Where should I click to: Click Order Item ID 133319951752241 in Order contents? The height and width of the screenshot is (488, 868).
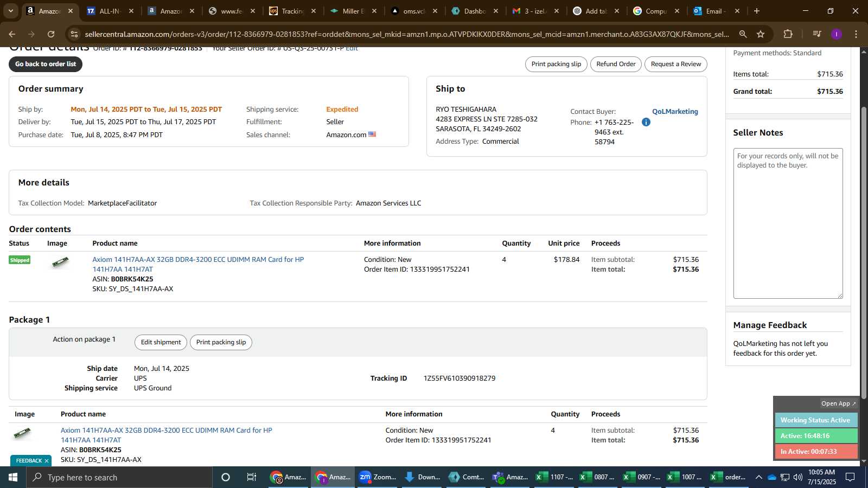coord(417,269)
